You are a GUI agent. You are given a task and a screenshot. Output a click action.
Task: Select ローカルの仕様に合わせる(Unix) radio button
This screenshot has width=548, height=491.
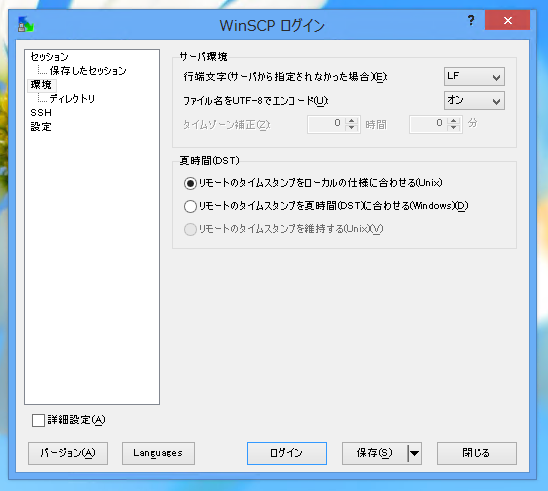(x=190, y=183)
